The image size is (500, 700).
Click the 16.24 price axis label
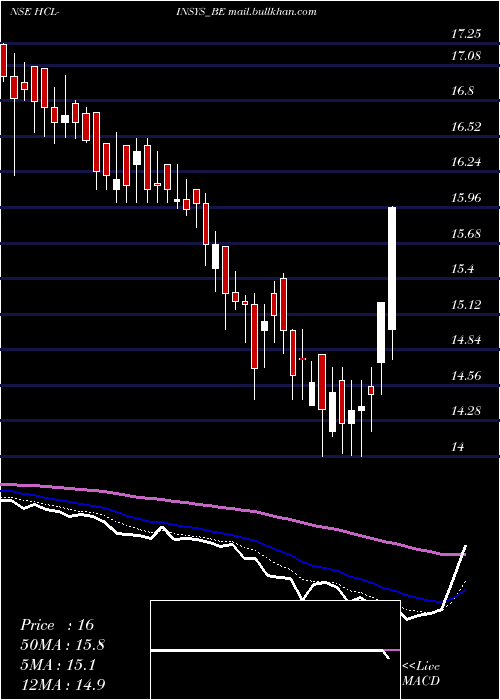click(x=467, y=162)
